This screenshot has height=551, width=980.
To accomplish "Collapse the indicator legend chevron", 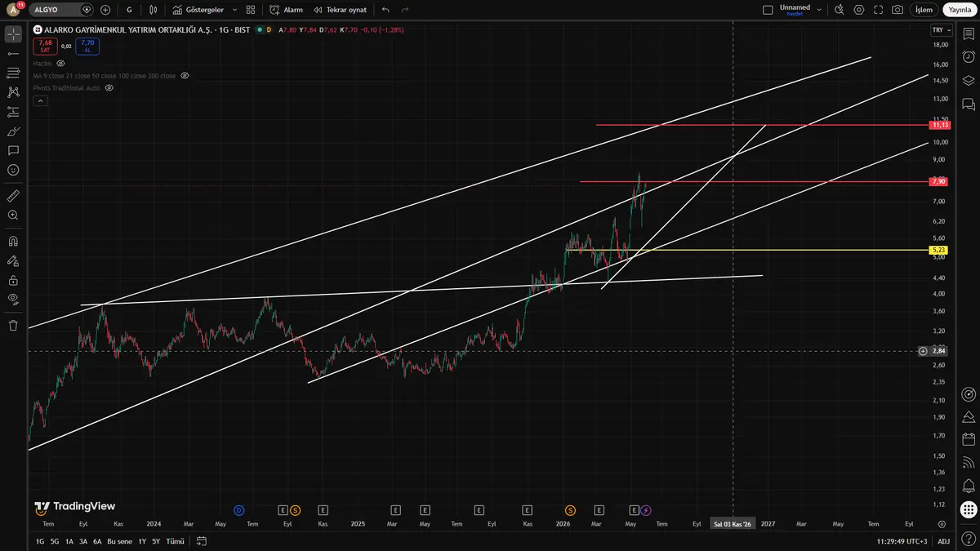I will click(41, 100).
